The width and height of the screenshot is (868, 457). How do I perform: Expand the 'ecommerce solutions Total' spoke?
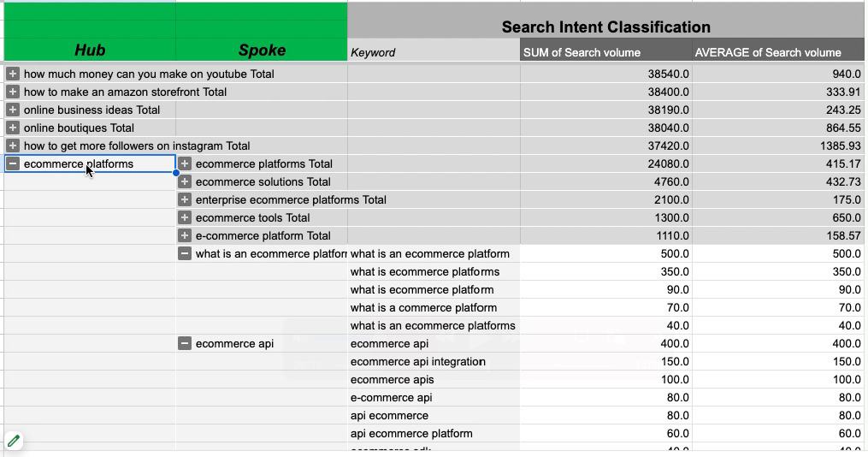pos(185,181)
